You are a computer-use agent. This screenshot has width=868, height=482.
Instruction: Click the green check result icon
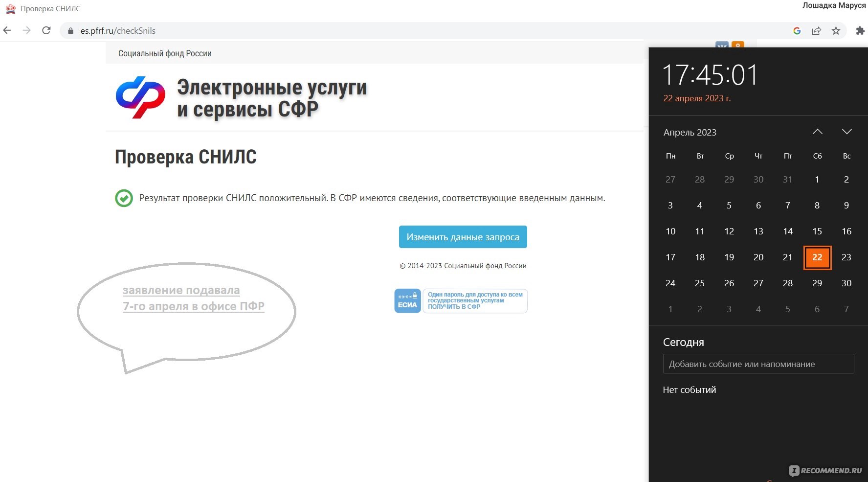(124, 198)
